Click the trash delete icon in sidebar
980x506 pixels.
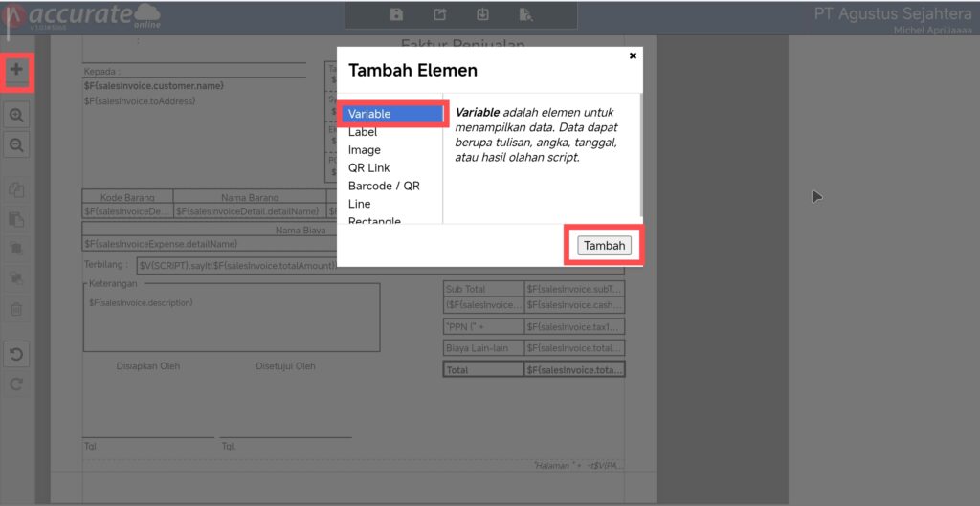pyautogui.click(x=17, y=309)
